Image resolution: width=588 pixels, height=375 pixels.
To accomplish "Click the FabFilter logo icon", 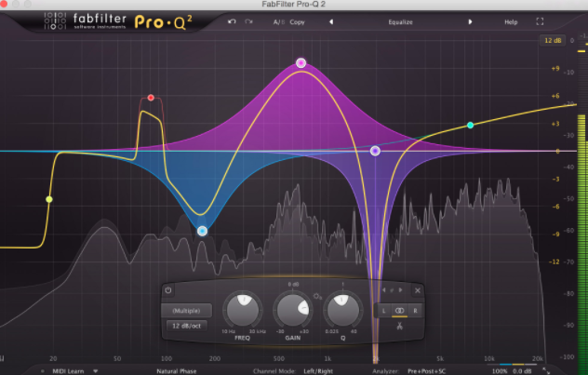I will click(x=55, y=20).
